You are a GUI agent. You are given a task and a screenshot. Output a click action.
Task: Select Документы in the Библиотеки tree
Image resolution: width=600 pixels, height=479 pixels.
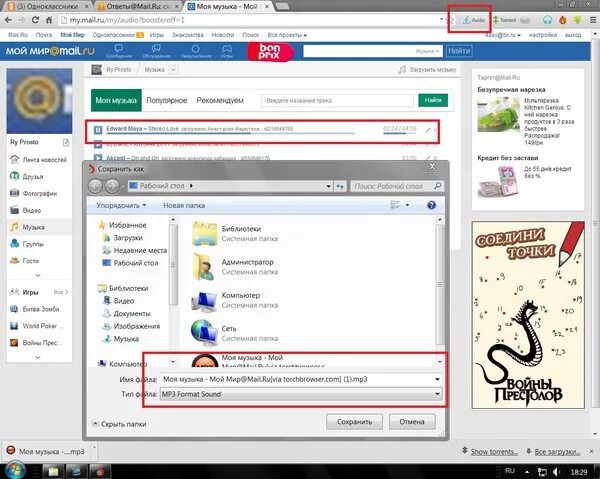(x=127, y=314)
